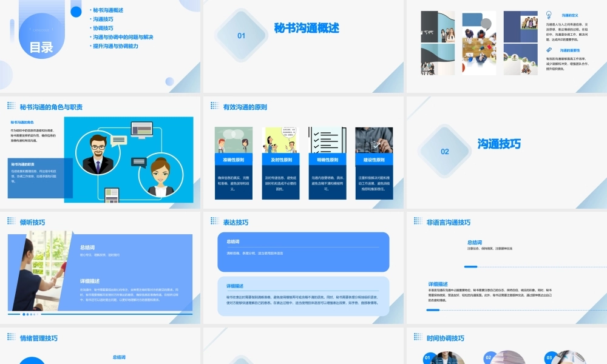Click the light-blue 详细描述 box on the 表达技巧 slide
The image size is (607, 364).
pos(303,296)
